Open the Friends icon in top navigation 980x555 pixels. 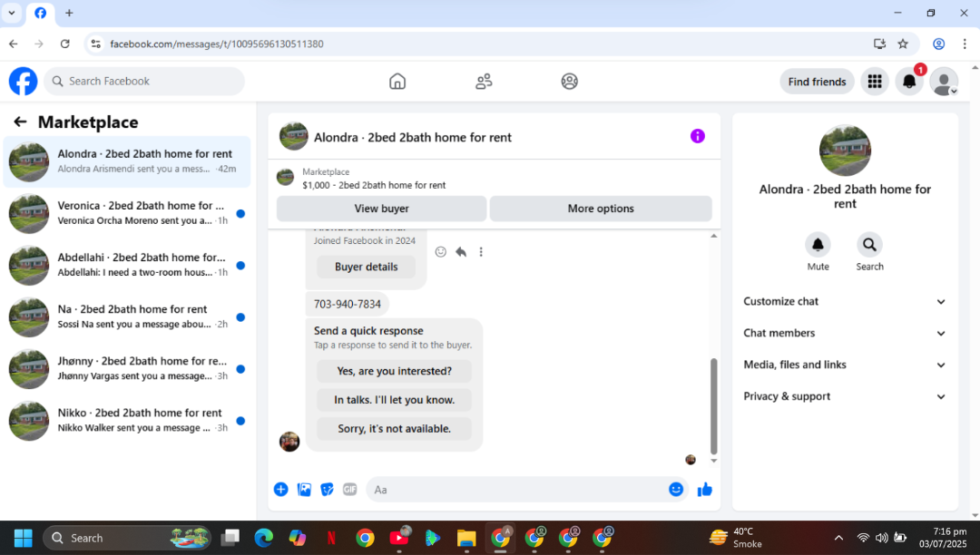[x=484, y=81]
